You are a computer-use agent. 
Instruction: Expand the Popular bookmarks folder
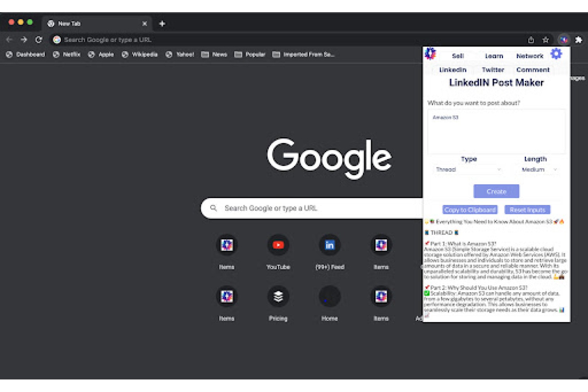pyautogui.click(x=250, y=54)
